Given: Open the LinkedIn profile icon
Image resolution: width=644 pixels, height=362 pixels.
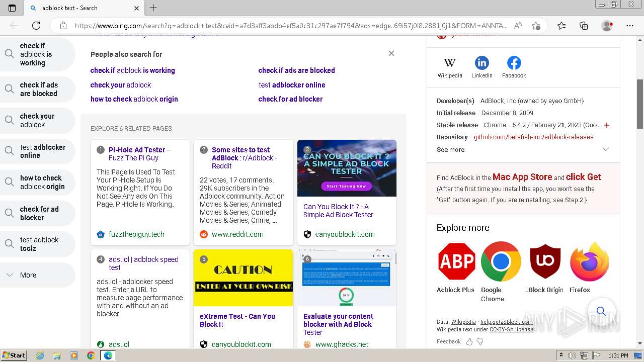Looking at the screenshot, I should click(x=481, y=63).
